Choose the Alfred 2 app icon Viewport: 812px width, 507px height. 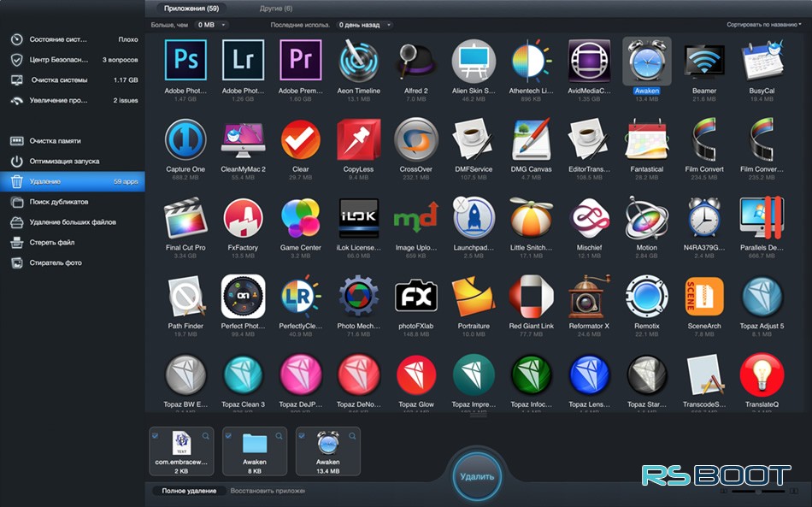(x=416, y=60)
